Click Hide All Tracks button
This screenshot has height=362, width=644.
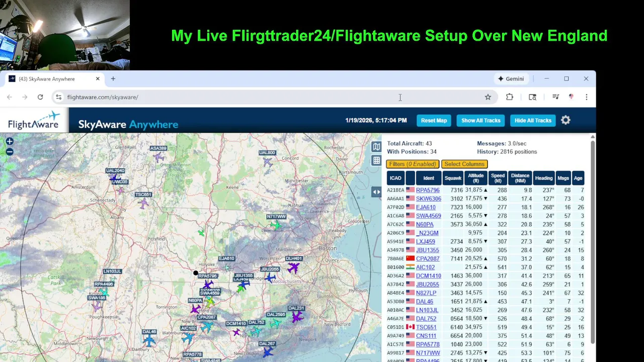[533, 120]
